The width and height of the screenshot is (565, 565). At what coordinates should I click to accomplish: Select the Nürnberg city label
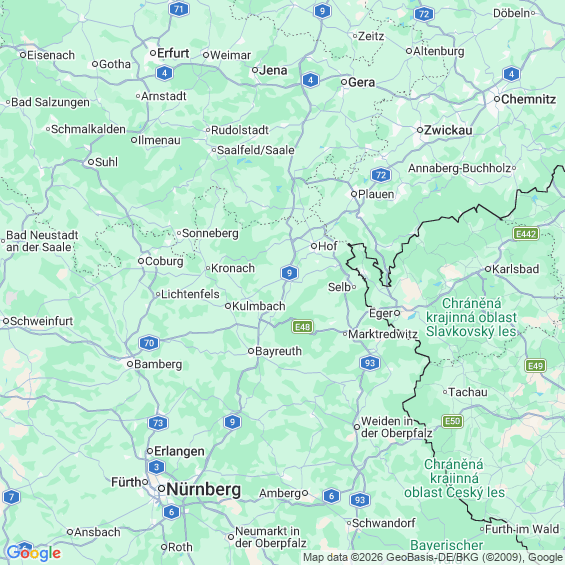204,489
